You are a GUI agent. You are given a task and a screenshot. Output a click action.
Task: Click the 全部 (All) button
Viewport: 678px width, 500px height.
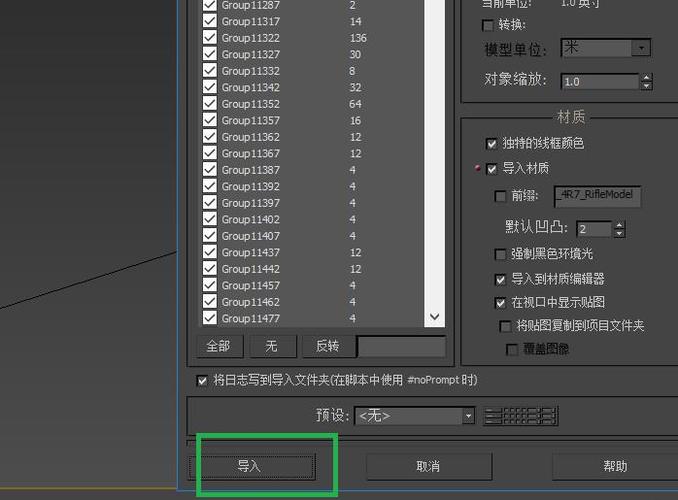pos(220,346)
